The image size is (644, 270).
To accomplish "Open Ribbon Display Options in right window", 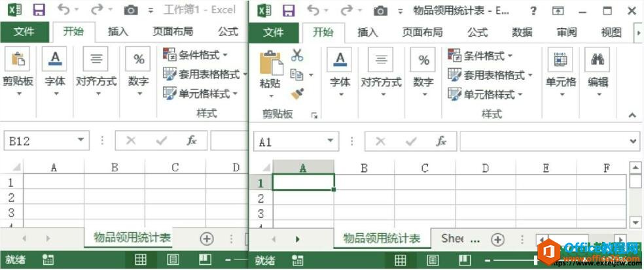I will [x=558, y=11].
